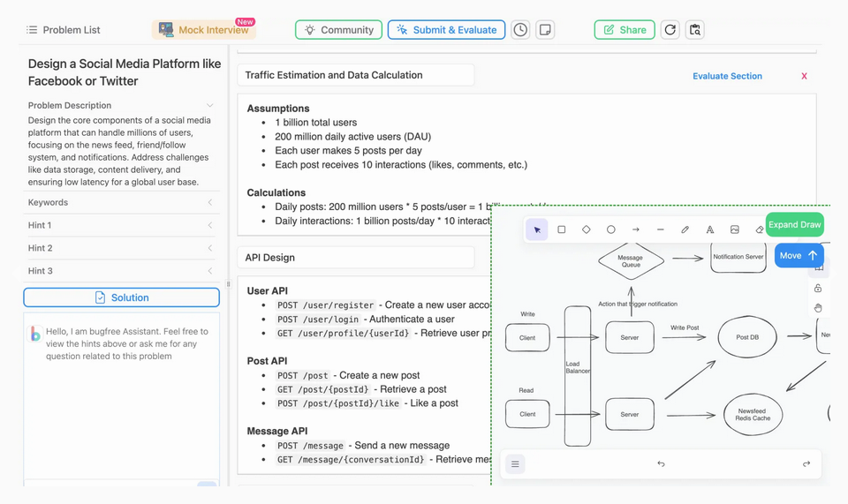
Task: Select the Message Queue diamond shape
Action: (631, 261)
